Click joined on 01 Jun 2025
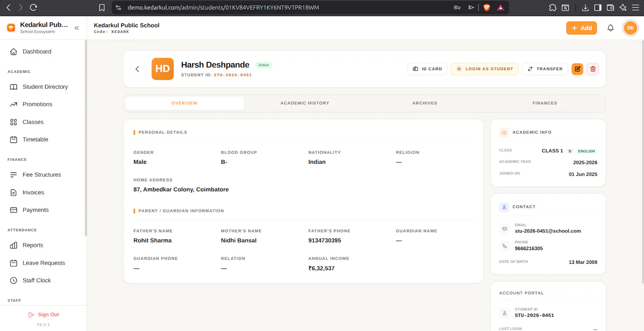The width and height of the screenshot is (644, 331). [x=583, y=174]
